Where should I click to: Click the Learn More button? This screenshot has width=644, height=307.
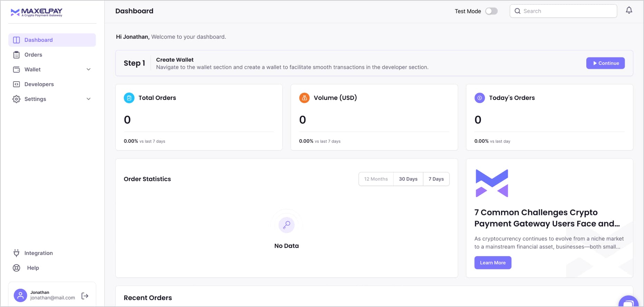click(x=493, y=263)
